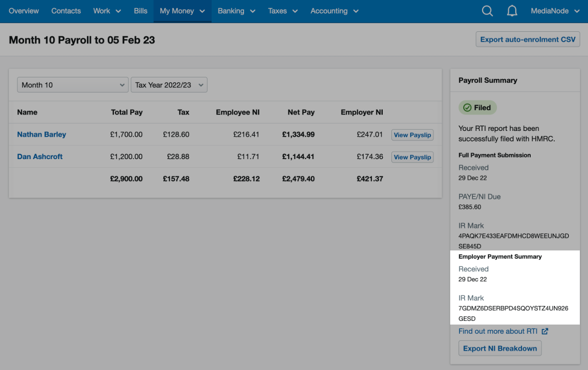Navigate to Bills
The width and height of the screenshot is (588, 370).
click(141, 11)
